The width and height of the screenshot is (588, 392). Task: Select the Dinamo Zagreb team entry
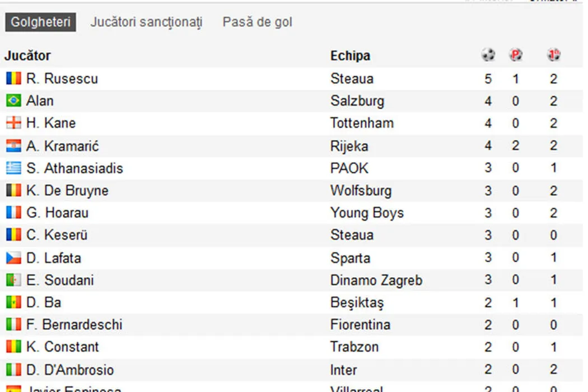click(x=376, y=280)
